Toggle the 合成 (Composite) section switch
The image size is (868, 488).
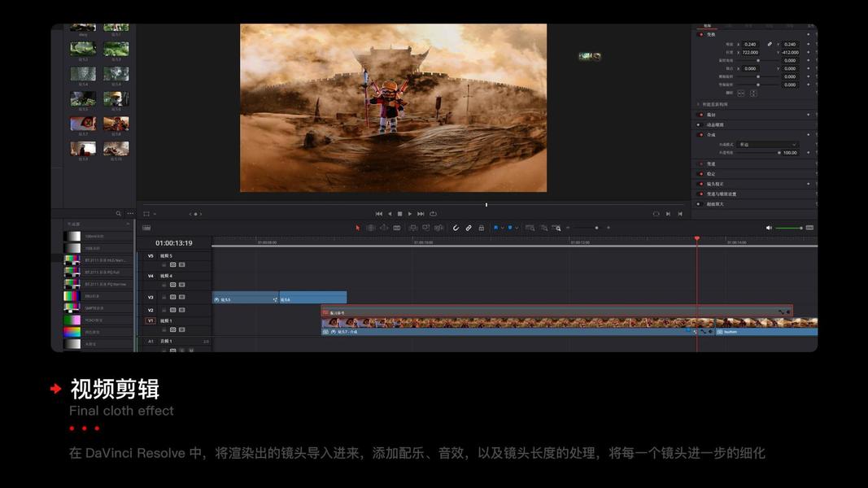[x=701, y=134]
